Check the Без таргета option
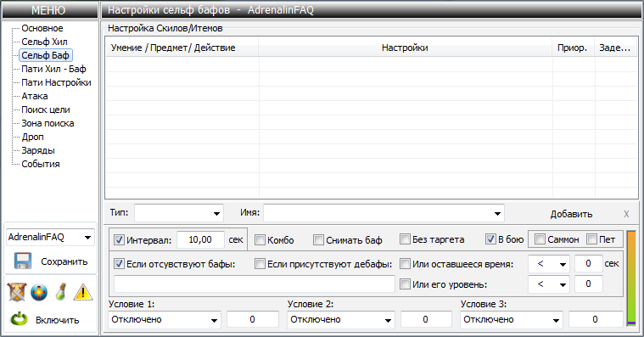Image resolution: width=644 pixels, height=337 pixels. point(405,239)
